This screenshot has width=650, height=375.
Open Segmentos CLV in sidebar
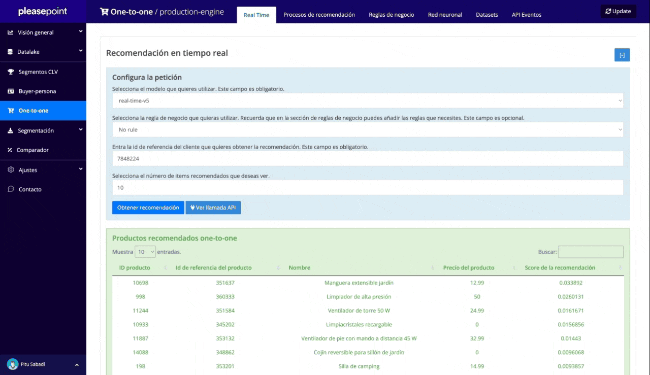tap(43, 72)
